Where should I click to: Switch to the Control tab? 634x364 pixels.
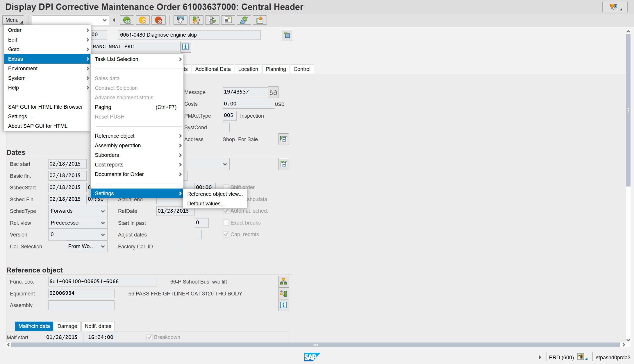(302, 69)
